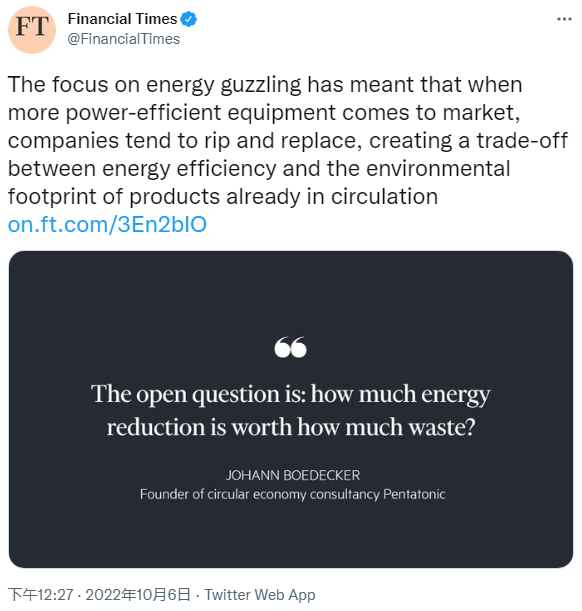Click the JOHANN BOEDECKER attribution name
582x611 pixels.
(x=293, y=475)
